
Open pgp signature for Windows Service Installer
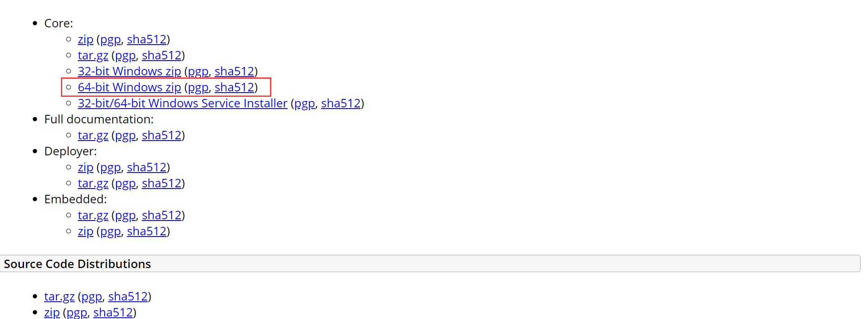tap(304, 104)
